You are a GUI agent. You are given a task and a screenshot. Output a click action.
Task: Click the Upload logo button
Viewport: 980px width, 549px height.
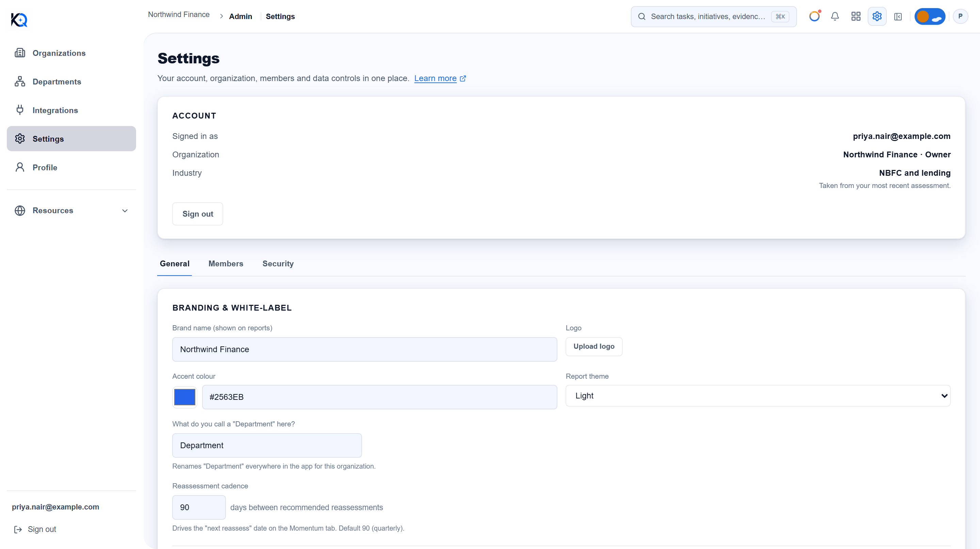594,346
